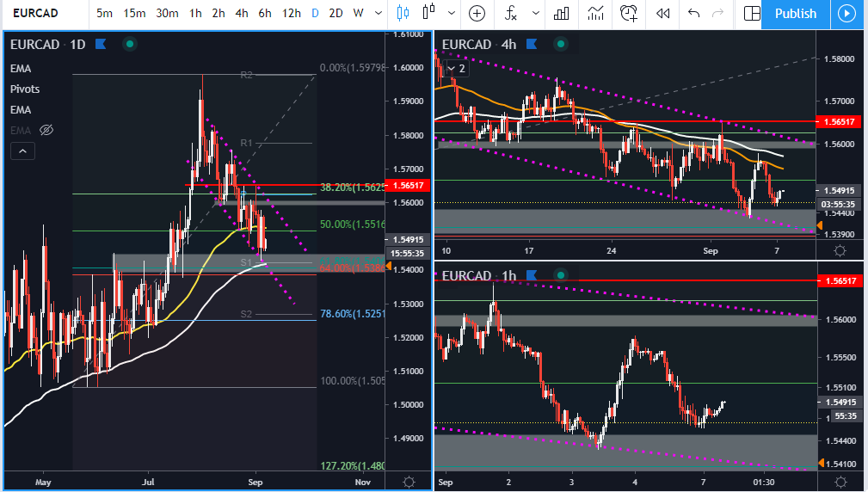Expand the chart style dropdown arrow
Screen dimensions: 868x492
point(452,13)
